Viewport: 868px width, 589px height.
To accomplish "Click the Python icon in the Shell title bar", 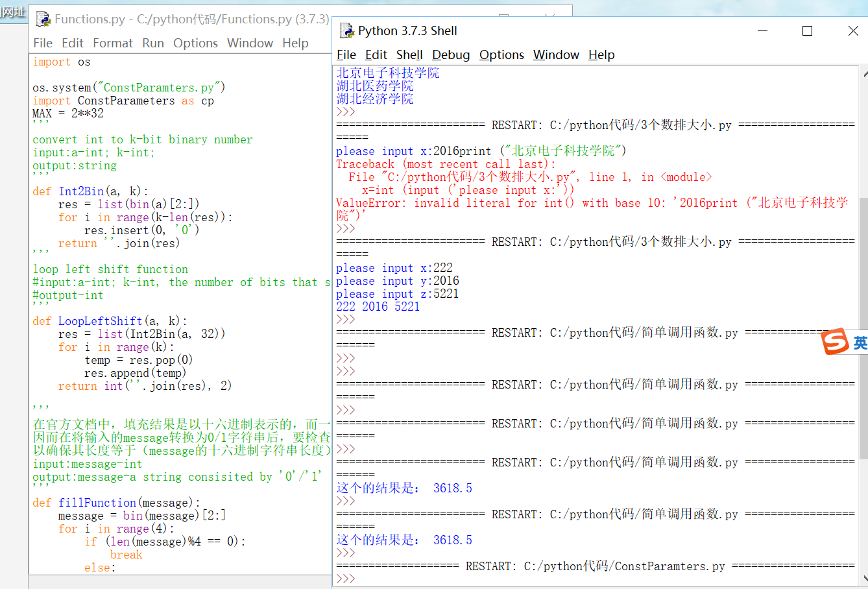I will (347, 30).
